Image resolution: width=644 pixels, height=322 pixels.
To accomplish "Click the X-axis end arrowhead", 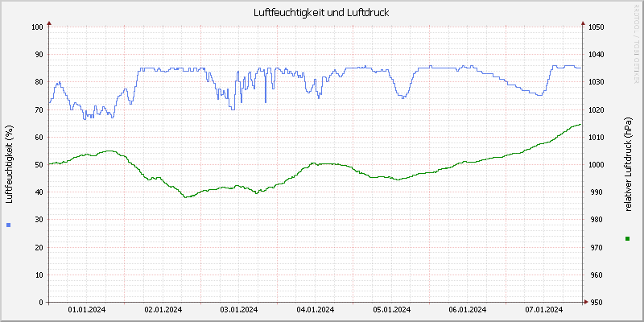I will (x=586, y=303).
